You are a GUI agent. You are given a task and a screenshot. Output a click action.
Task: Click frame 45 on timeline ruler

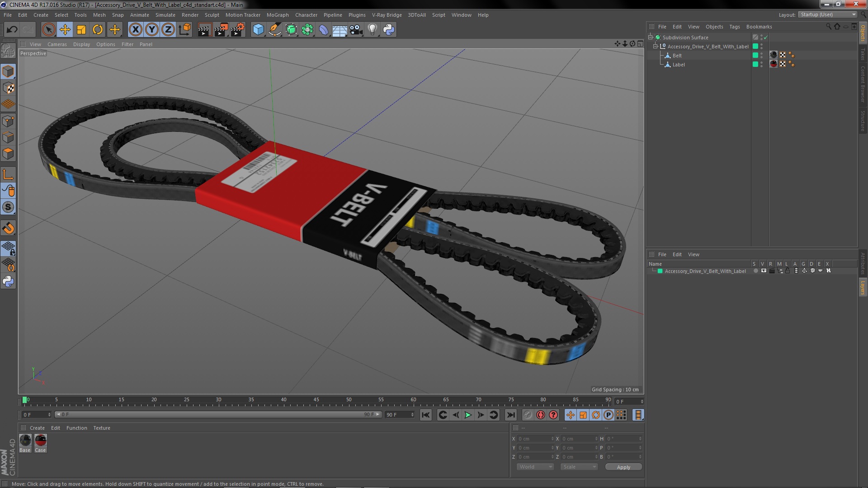pos(316,400)
